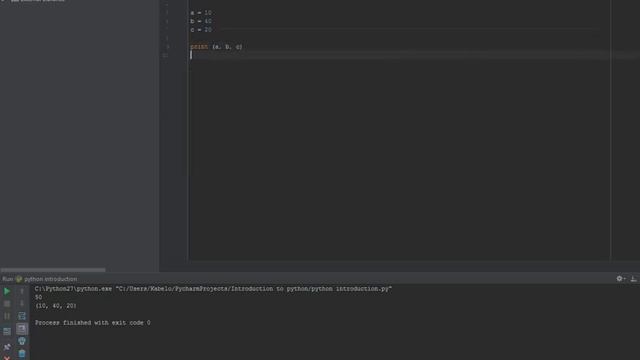Clear all console output with trash icon
This screenshot has height=360, width=640.
pos(22,353)
